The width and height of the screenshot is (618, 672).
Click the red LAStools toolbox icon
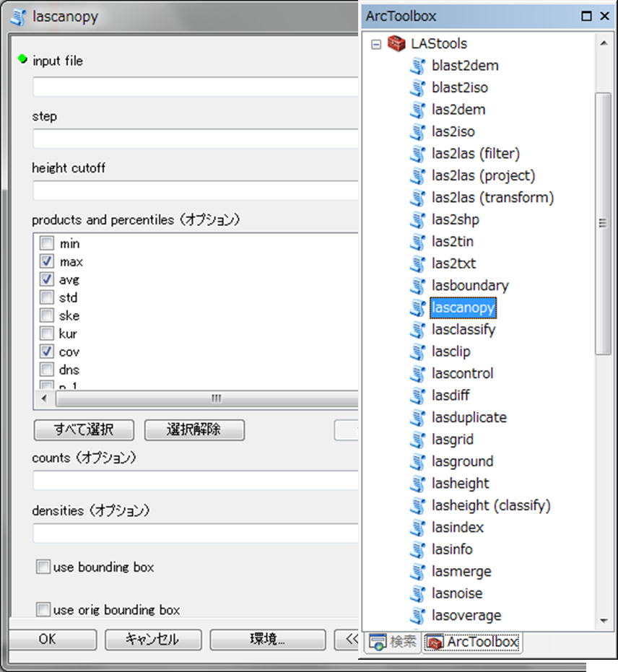click(396, 44)
